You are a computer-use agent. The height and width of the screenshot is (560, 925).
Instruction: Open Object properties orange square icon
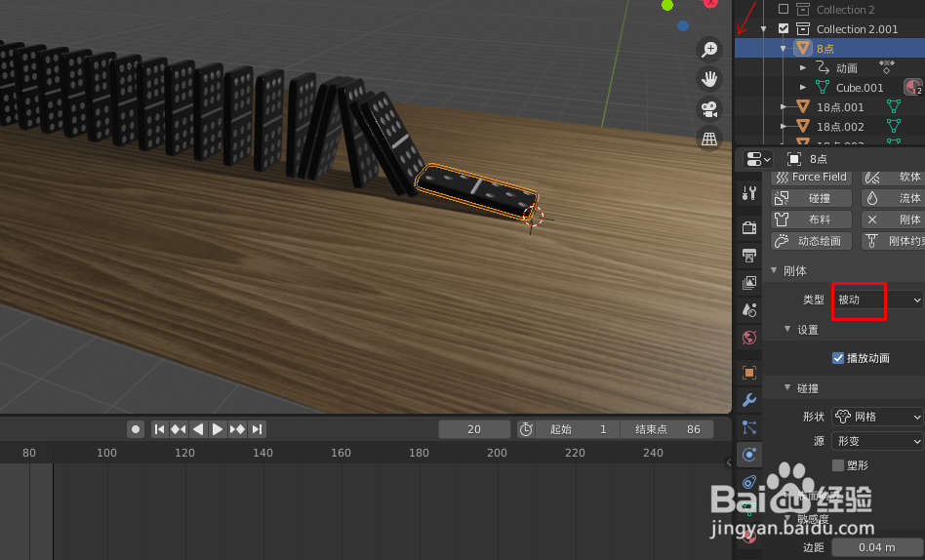point(749,373)
